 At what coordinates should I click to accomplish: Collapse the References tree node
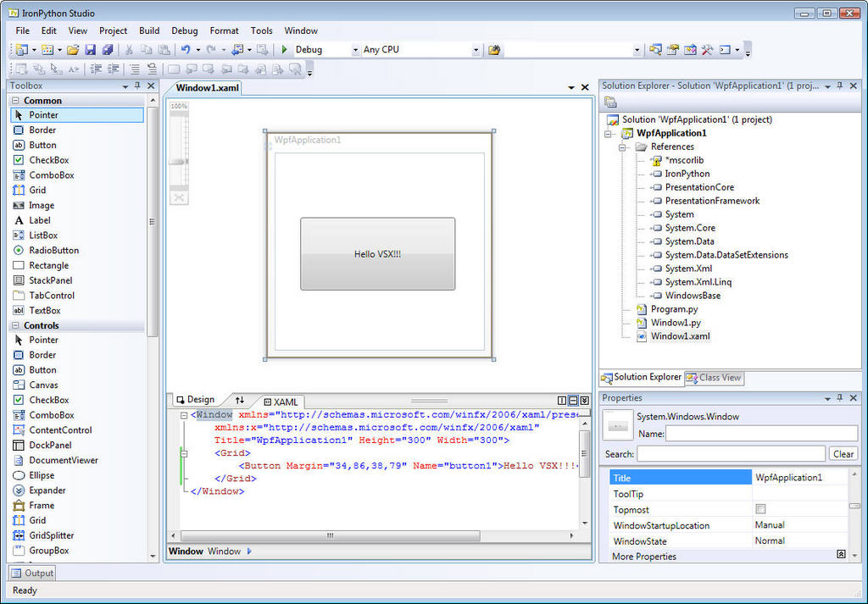pyautogui.click(x=623, y=147)
